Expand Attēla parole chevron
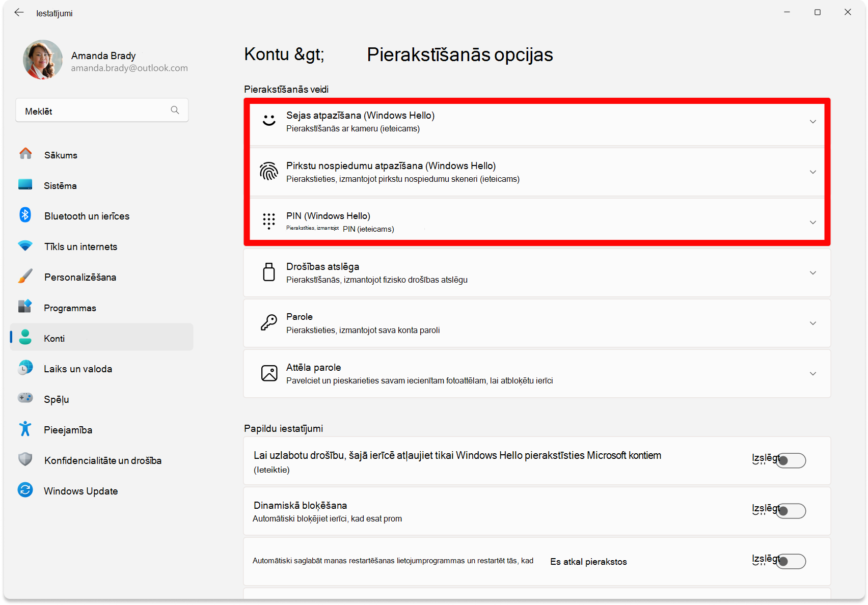 812,373
